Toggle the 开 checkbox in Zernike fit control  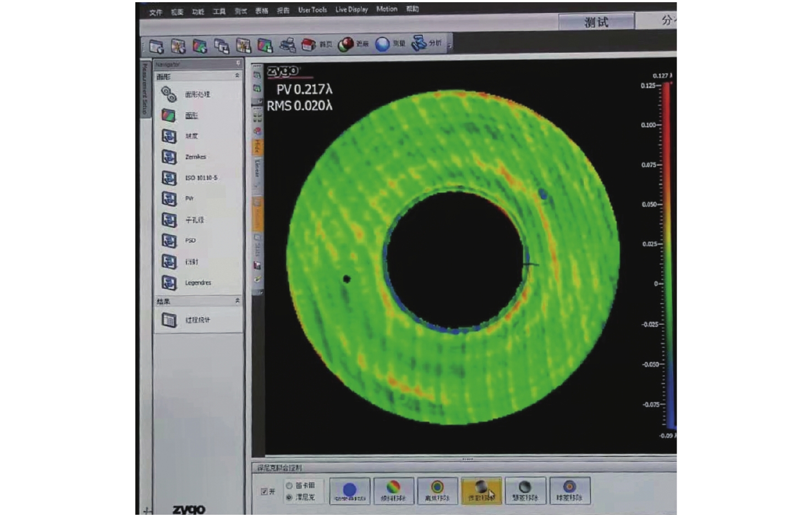[x=264, y=491]
